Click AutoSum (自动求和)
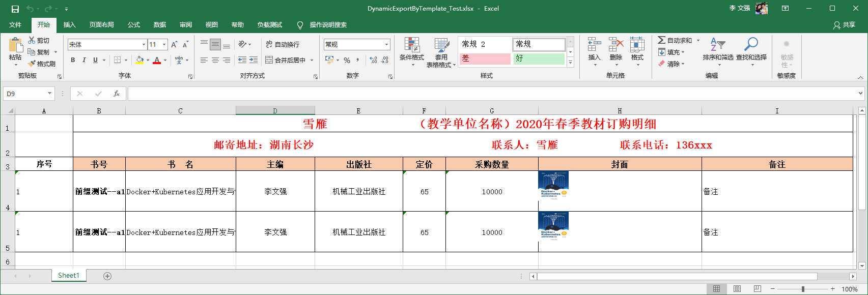 [x=675, y=40]
